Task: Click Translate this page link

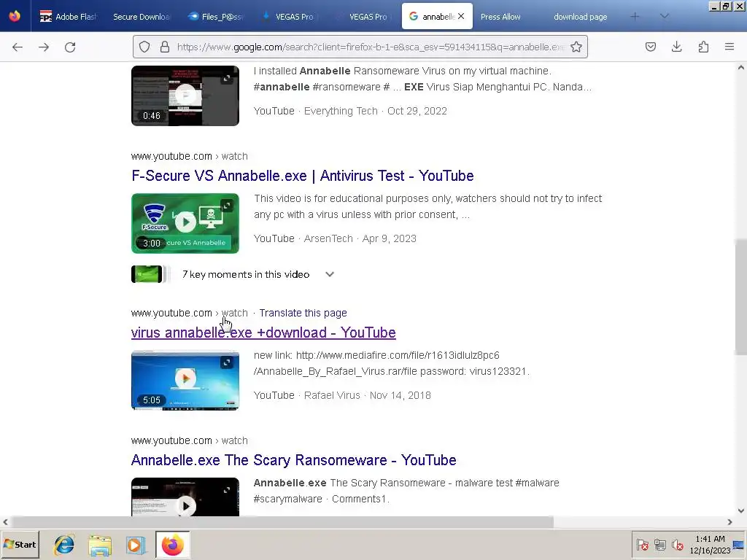Action: click(x=303, y=313)
